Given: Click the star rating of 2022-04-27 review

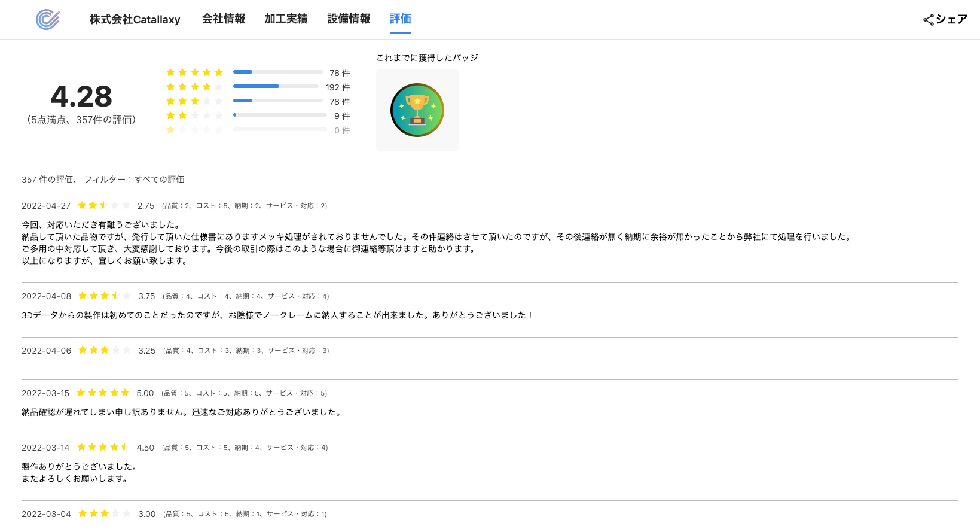Looking at the screenshot, I should [x=104, y=205].
